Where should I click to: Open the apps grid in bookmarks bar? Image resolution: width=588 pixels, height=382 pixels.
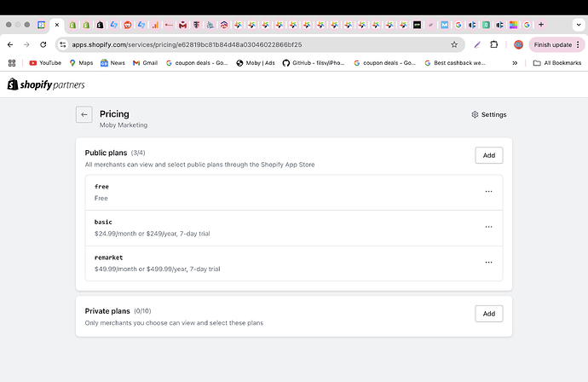(x=12, y=63)
